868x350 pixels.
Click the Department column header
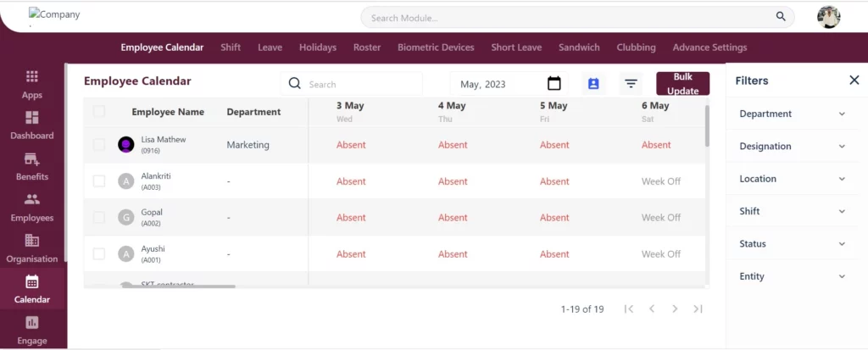[x=253, y=112]
